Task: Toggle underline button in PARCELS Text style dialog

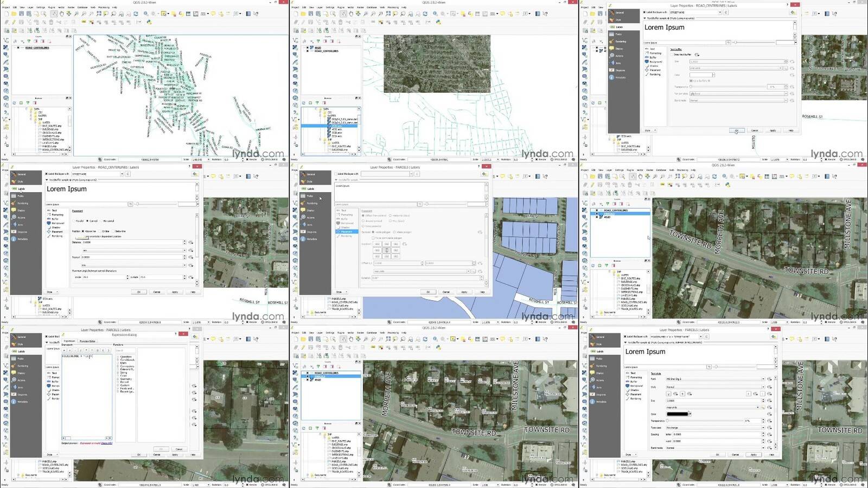Action: (668, 394)
